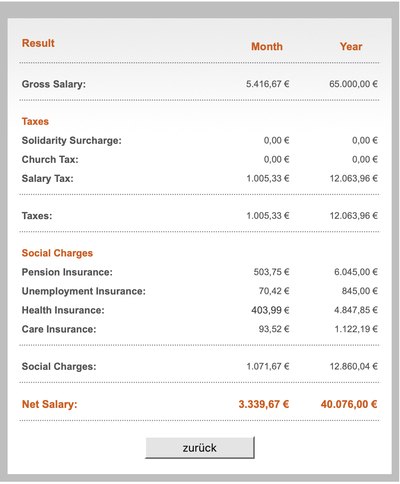Click yearly Taxes total 12.063,96 €
The height and width of the screenshot is (484, 400).
pyautogui.click(x=354, y=216)
